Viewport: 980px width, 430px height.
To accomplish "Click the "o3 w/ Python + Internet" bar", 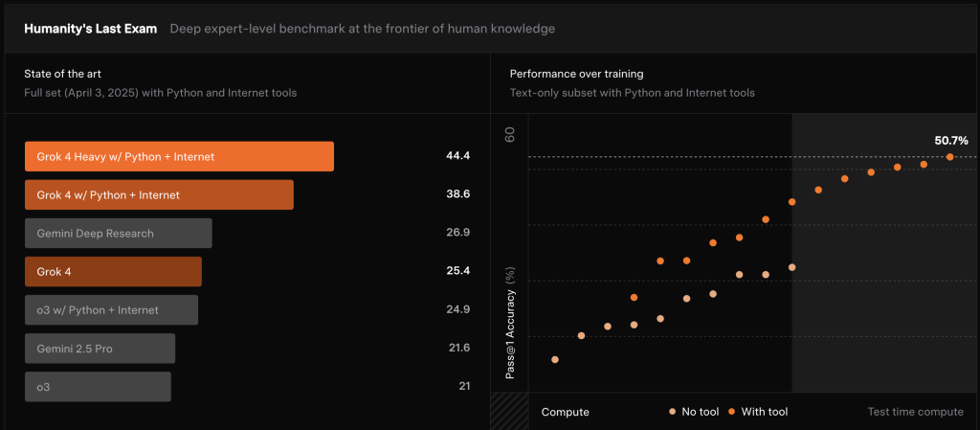I will [111, 309].
